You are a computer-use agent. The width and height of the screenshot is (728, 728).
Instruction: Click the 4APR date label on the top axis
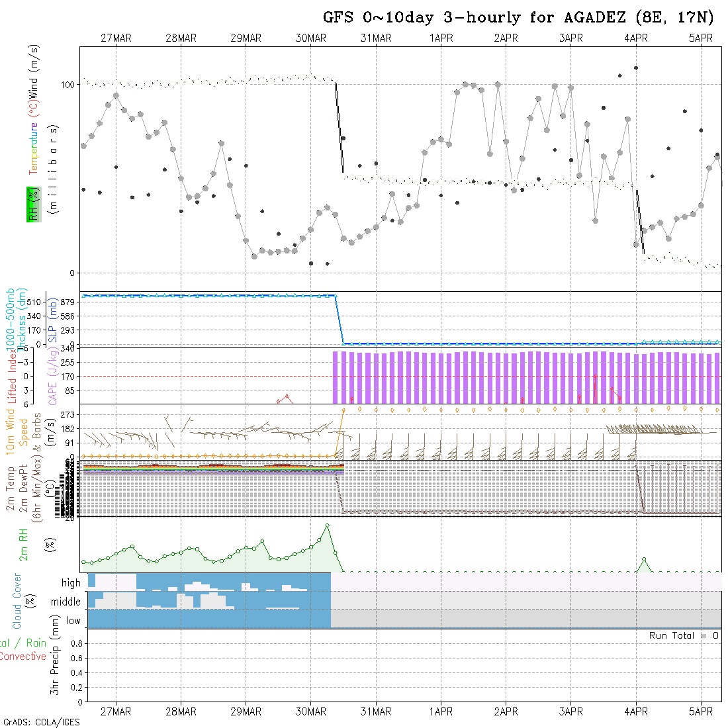tap(636, 38)
